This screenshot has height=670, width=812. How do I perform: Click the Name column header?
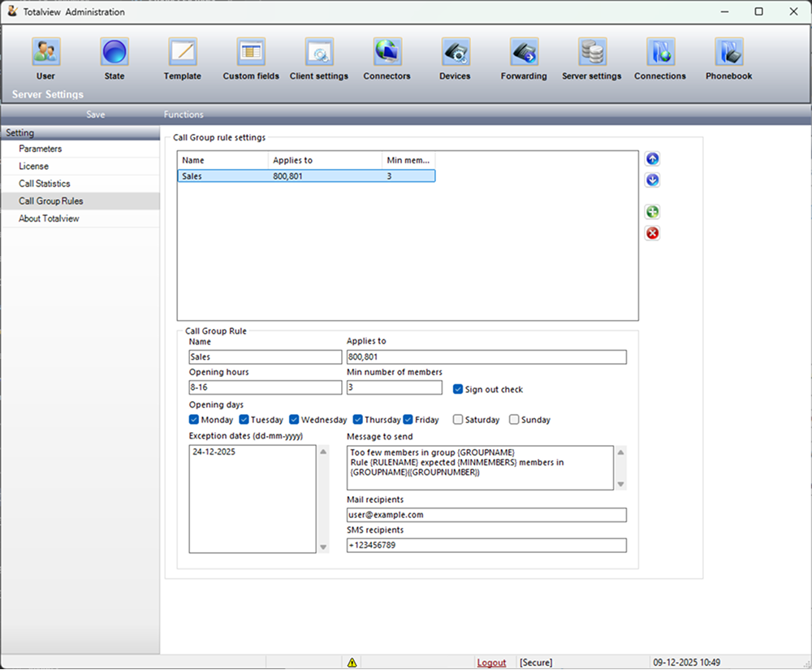click(222, 160)
